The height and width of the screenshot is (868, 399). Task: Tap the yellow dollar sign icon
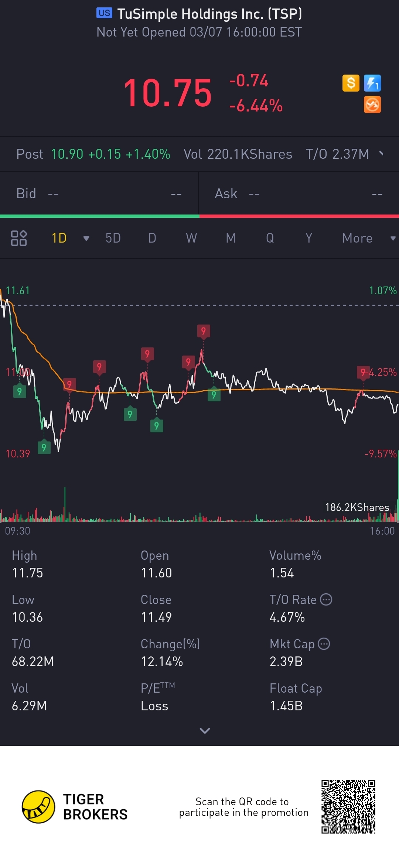click(x=351, y=83)
